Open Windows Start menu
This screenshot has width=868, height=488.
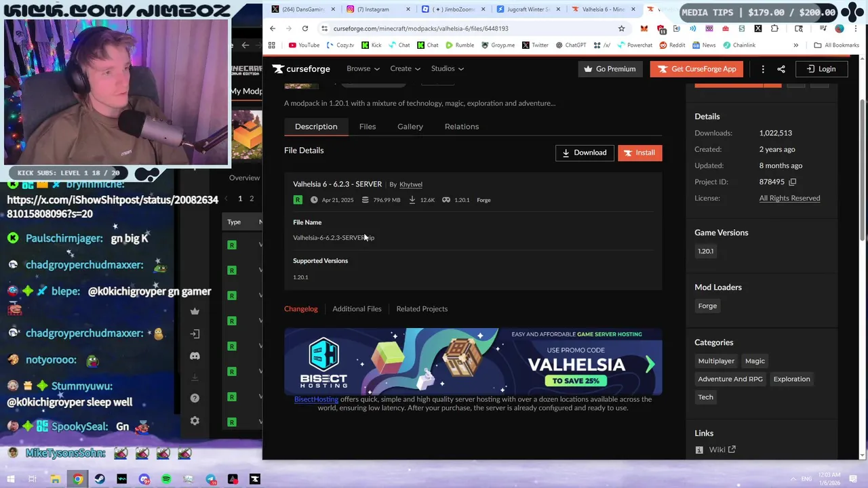(10, 479)
